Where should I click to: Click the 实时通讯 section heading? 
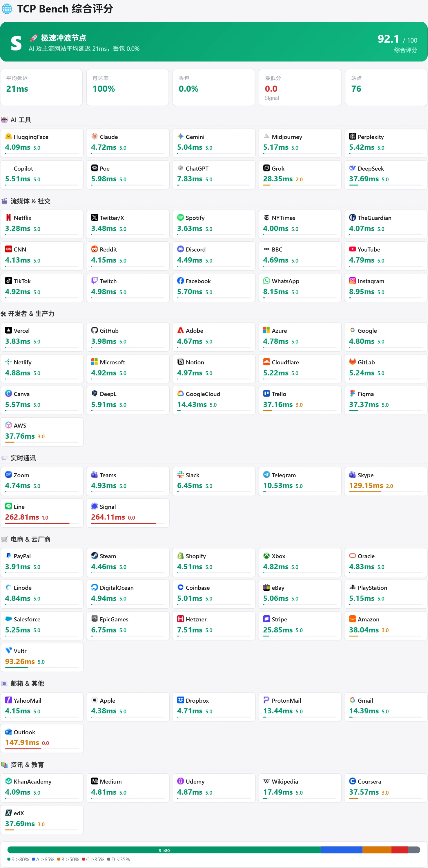(23, 458)
